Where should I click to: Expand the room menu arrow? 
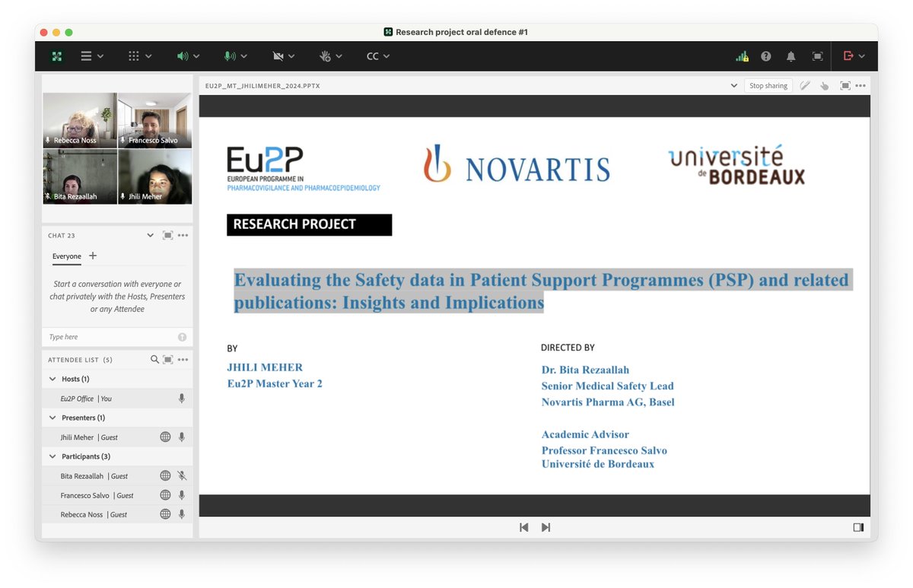click(100, 56)
